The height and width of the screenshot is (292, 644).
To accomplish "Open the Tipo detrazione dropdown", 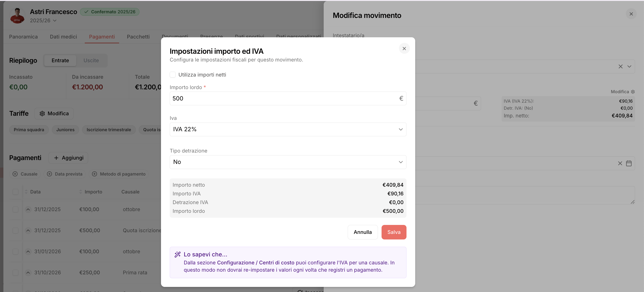I will (x=288, y=162).
